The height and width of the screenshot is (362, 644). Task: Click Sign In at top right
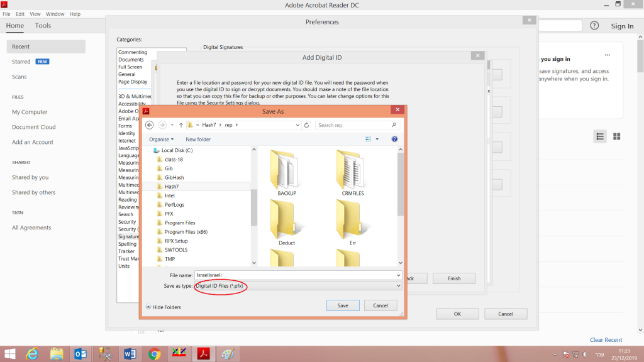pyautogui.click(x=622, y=26)
